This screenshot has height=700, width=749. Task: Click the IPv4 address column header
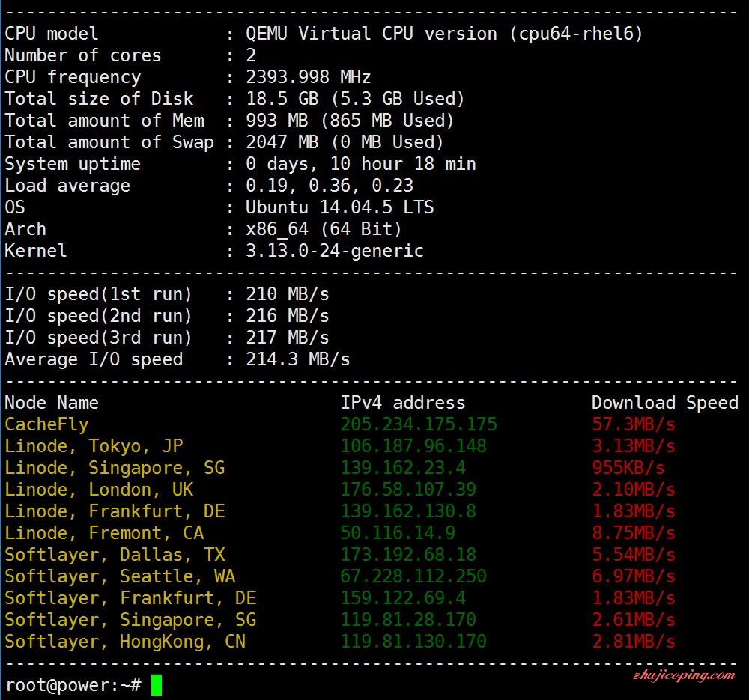coord(403,403)
